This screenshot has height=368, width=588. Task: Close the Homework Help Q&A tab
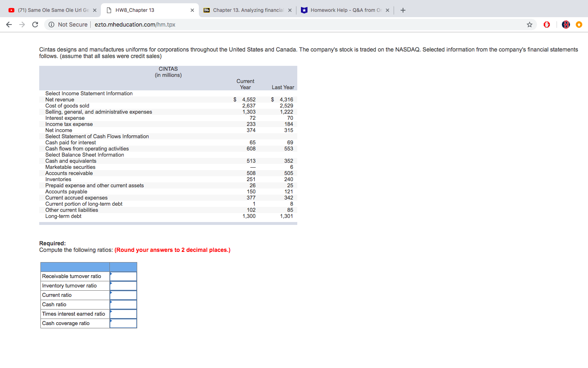coord(388,10)
